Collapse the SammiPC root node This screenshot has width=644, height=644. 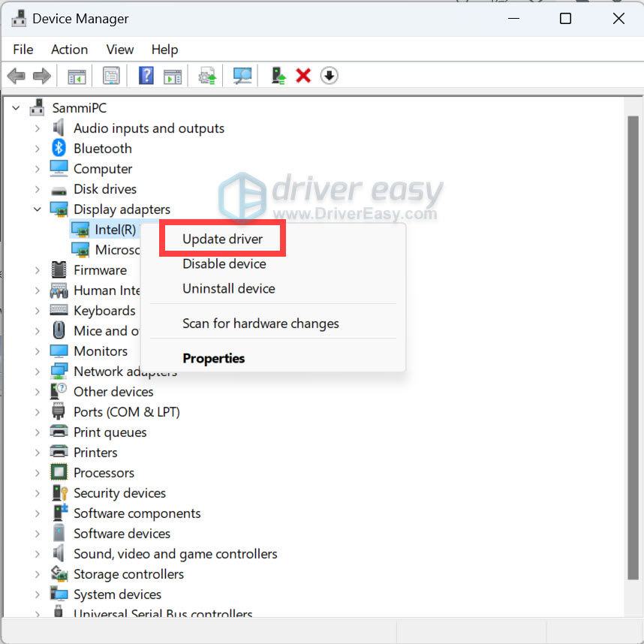[x=16, y=108]
